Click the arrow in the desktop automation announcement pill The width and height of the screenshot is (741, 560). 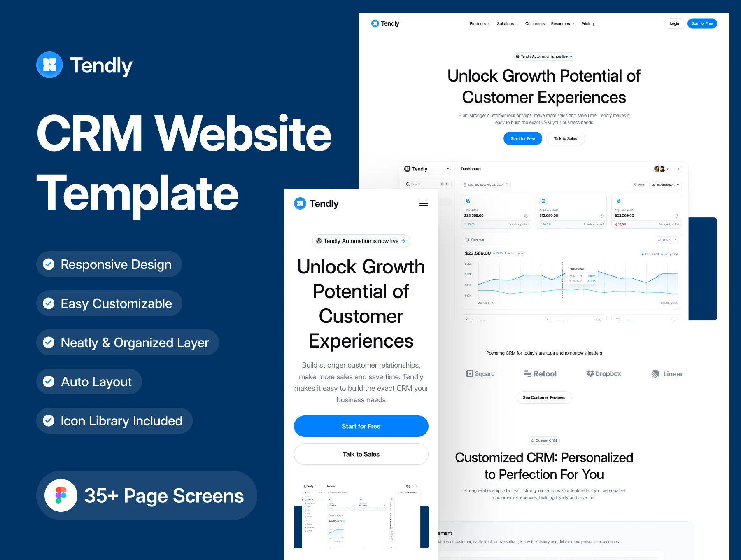pyautogui.click(x=571, y=56)
